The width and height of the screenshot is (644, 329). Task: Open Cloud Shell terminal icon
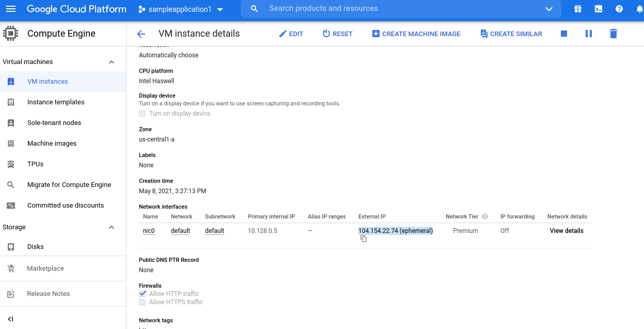click(598, 9)
